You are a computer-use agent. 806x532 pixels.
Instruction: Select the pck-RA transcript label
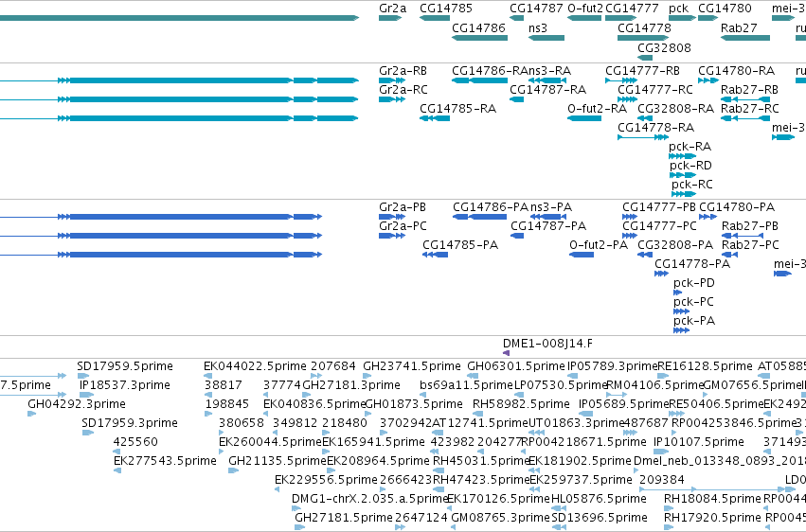point(690,147)
